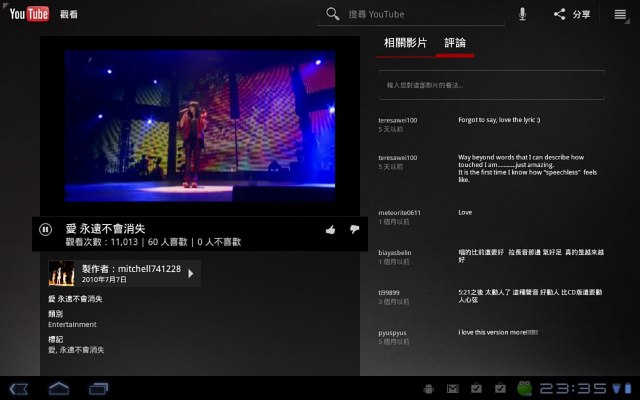This screenshot has width=640, height=400.
Task: Open the frog app notification icon
Action: coord(524,388)
